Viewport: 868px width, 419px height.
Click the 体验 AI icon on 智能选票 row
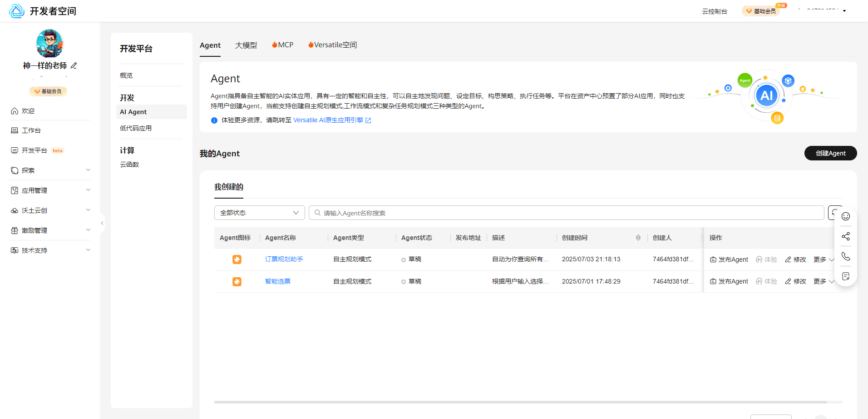[759, 281]
